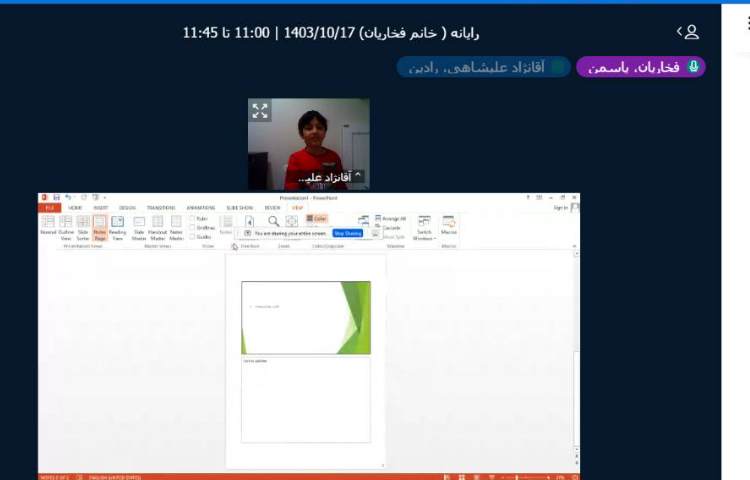Open the Zoom magnifier tool
Image resolution: width=750 pixels, height=480 pixels.
coord(274,221)
